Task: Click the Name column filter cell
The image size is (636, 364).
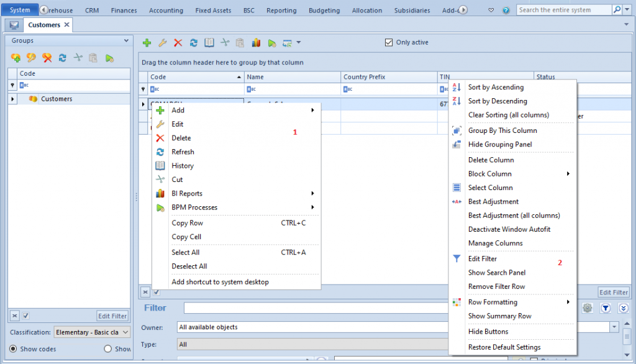Action: (292, 89)
